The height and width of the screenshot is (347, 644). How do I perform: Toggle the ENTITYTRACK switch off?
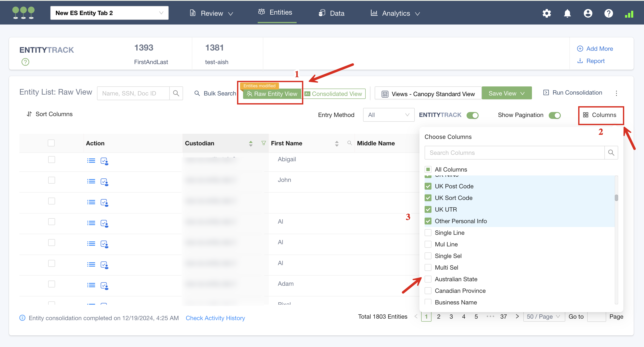[472, 115]
